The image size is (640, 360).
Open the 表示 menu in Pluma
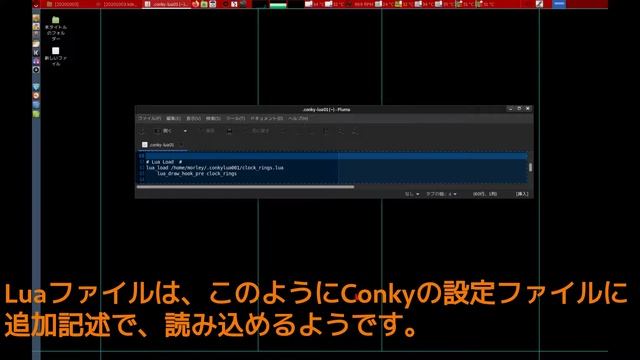click(x=193, y=118)
